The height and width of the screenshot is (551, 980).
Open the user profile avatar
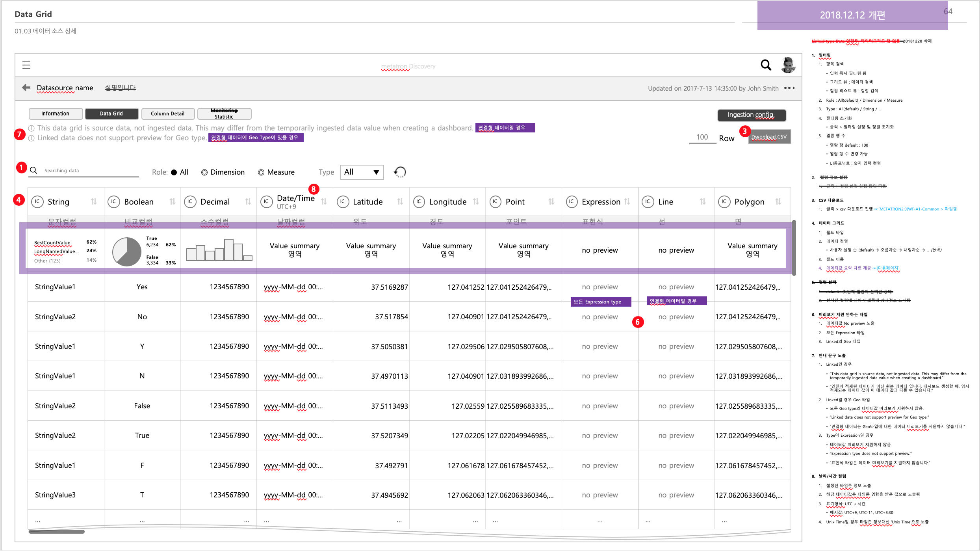pyautogui.click(x=788, y=65)
